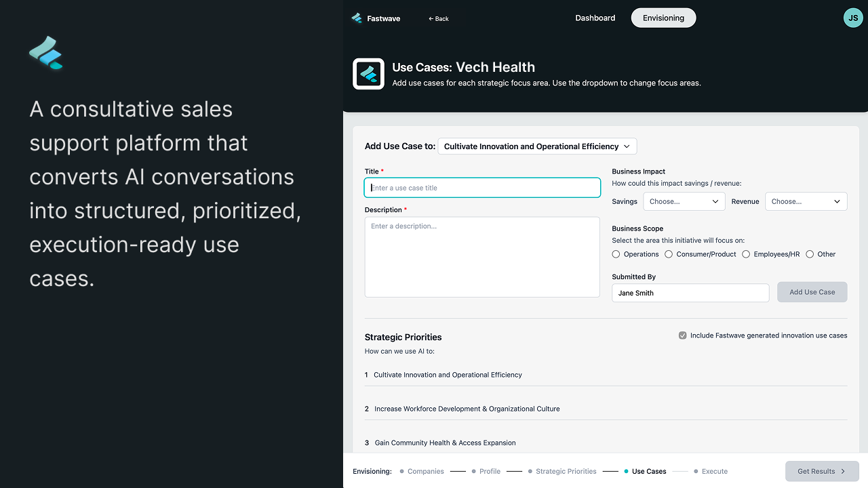The height and width of the screenshot is (488, 868).
Task: Select the Envisioning tab
Action: click(663, 18)
